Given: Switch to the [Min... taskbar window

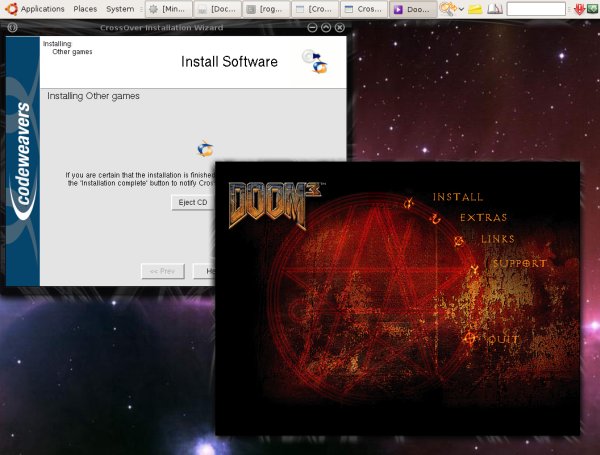Looking at the screenshot, I should 168,9.
